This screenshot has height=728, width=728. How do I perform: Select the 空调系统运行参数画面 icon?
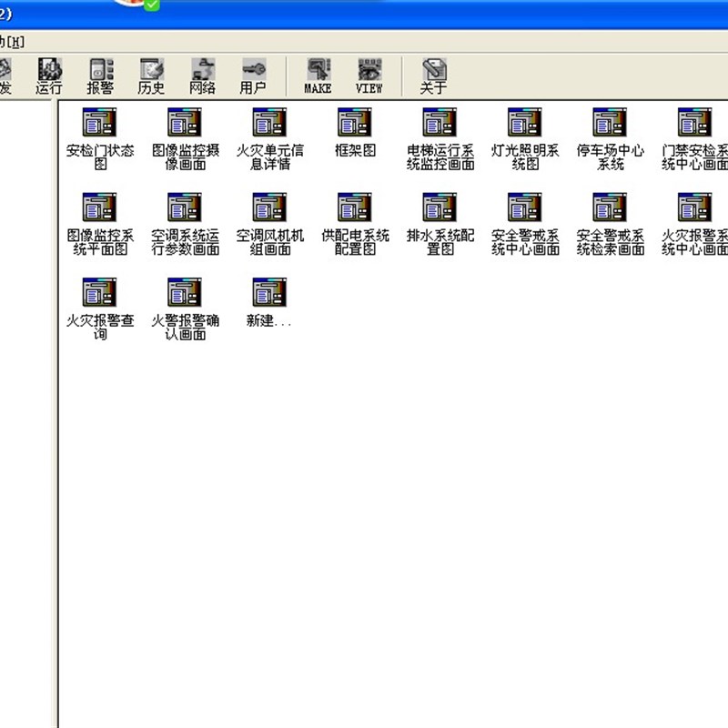tap(185, 207)
